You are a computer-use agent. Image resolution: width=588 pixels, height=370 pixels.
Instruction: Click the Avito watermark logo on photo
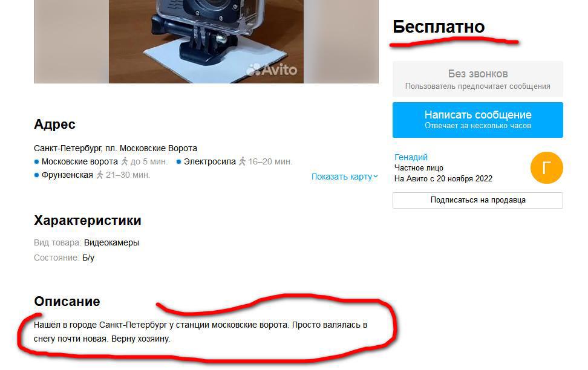[x=272, y=70]
